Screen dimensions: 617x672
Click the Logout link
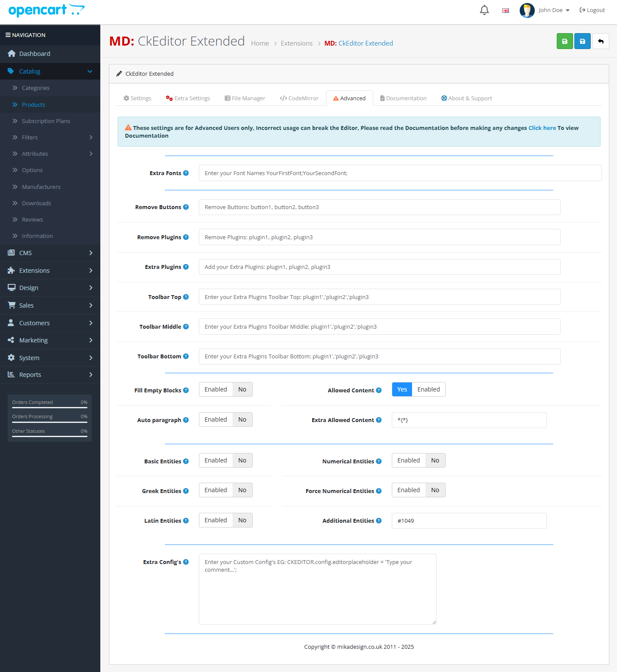(x=592, y=10)
